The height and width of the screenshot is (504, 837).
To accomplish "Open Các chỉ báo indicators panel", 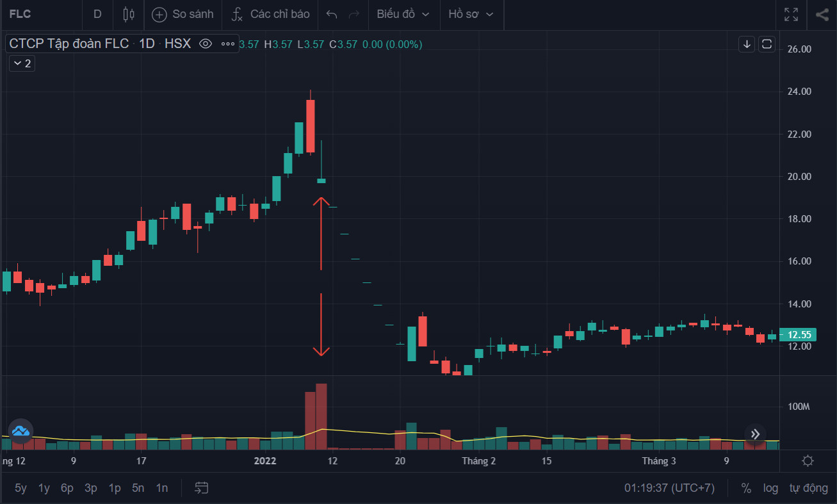I will tap(270, 14).
